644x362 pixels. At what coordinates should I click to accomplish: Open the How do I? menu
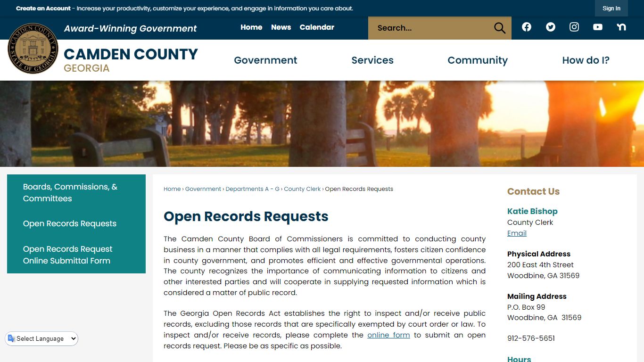[x=586, y=60]
